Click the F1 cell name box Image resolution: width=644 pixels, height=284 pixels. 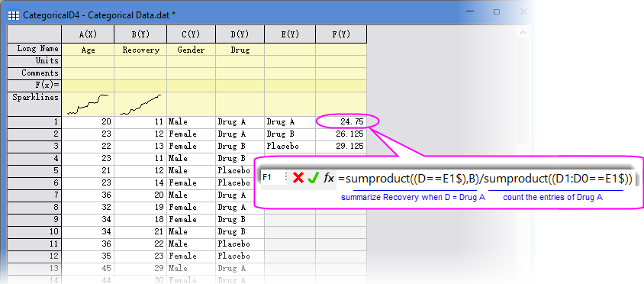(x=272, y=178)
